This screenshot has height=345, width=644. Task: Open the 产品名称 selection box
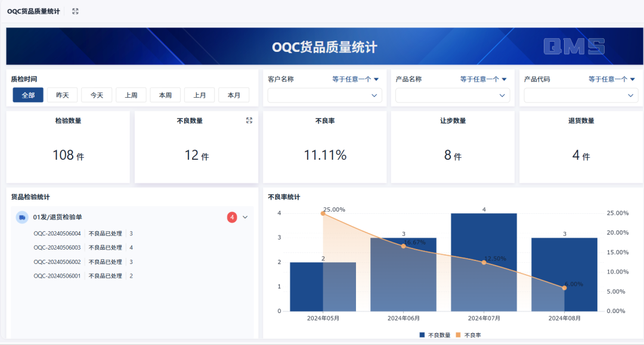tap(453, 95)
